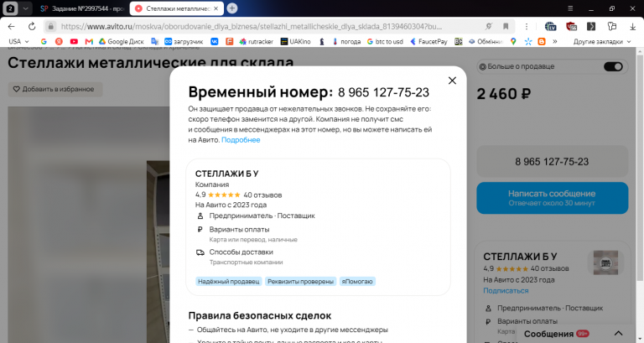Screen dimensions: 644x343
Task: Open the Gmail bookmark icon
Action: 89,41
